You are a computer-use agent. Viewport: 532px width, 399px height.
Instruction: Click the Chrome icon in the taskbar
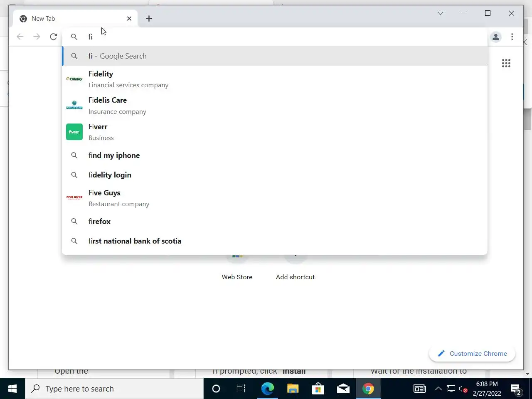[368, 389]
